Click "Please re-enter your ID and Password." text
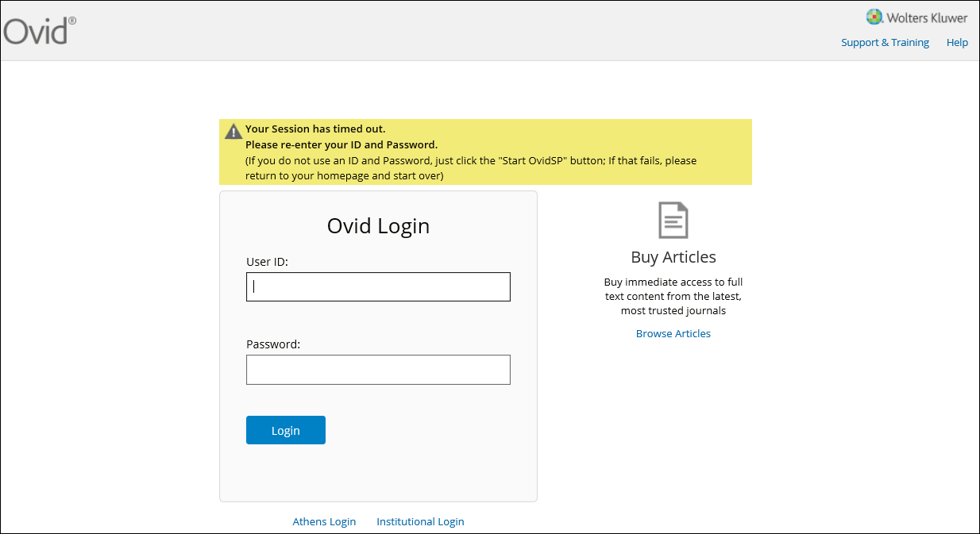 [x=341, y=144]
